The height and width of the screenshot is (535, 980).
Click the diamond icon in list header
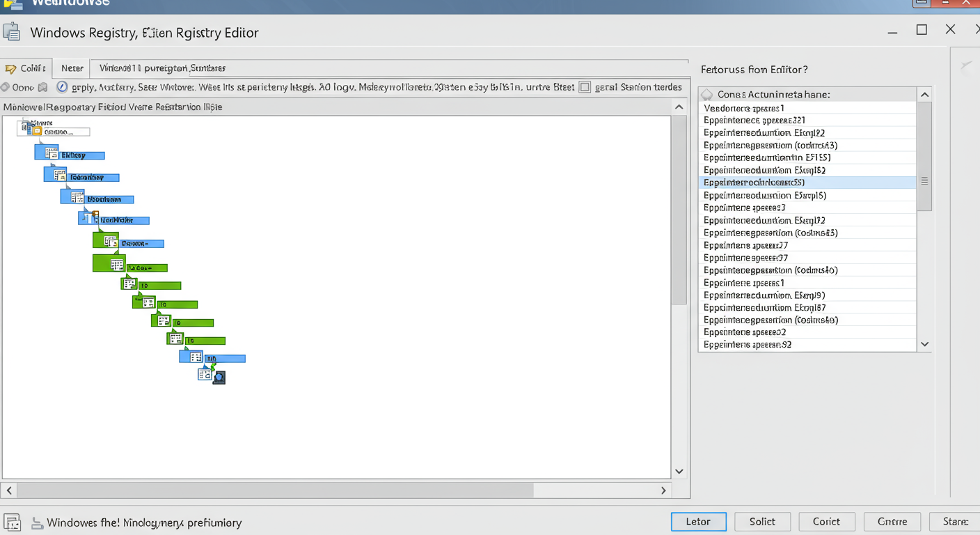[x=707, y=94]
